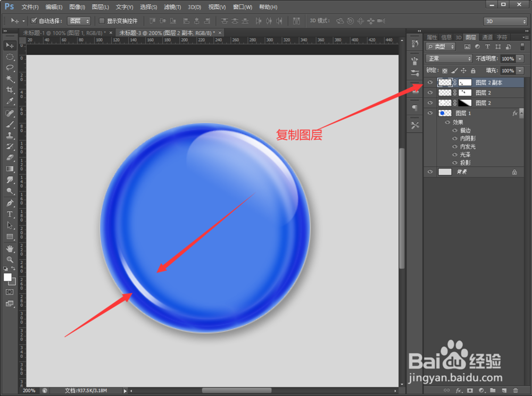
Task: Open the 类型 layer filter dropdown
Action: (x=440, y=46)
